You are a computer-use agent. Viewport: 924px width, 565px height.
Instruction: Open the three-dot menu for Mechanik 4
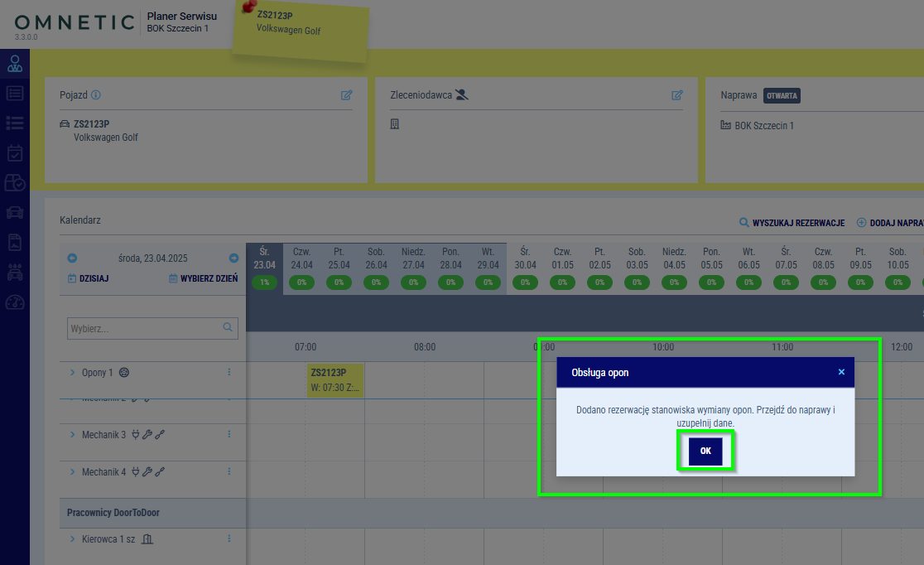229,472
